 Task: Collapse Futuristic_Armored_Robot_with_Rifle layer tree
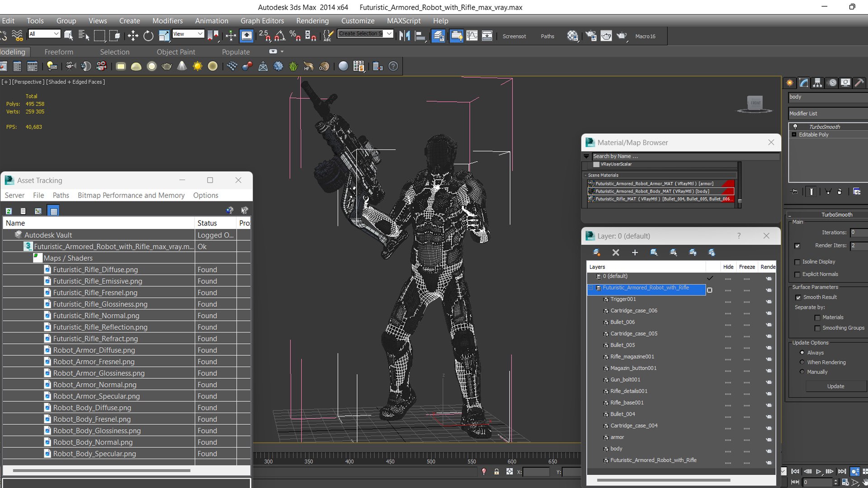[x=590, y=288]
